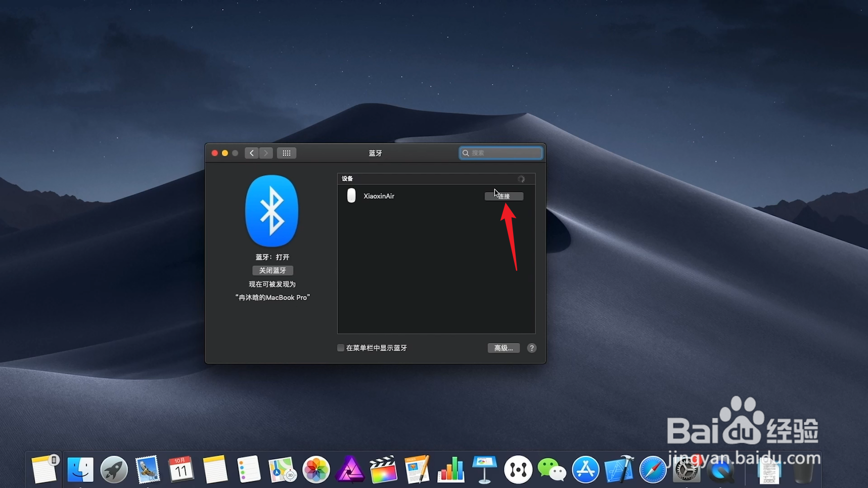Viewport: 868px width, 488px height.
Task: Focus the 搜索 field in the Bluetooth window
Action: pos(500,153)
